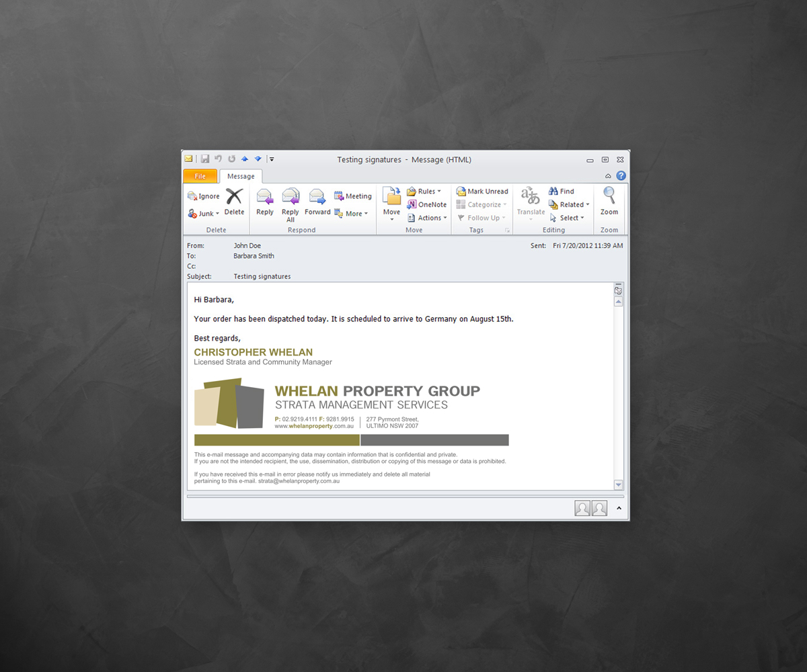Click second contact photo in People Pane
This screenshot has width=807, height=672.
coord(599,508)
